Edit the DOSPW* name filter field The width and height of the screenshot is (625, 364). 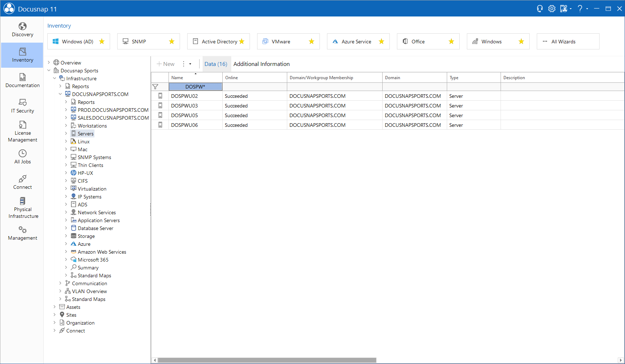click(x=195, y=87)
